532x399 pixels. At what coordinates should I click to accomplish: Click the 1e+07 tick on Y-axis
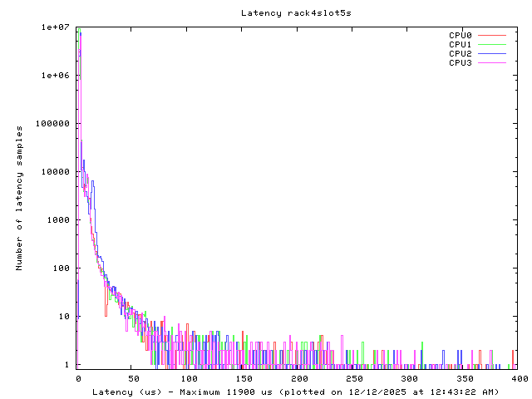(x=55, y=27)
